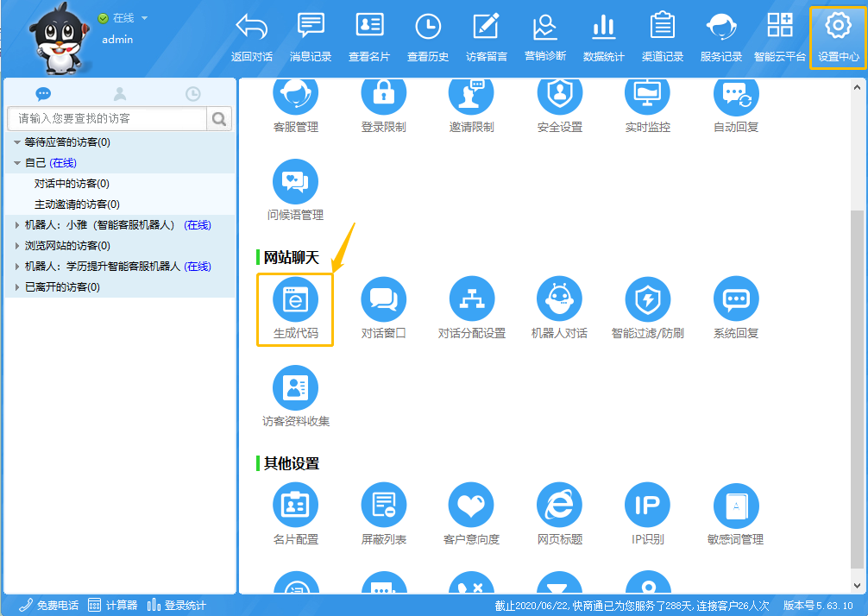Open 智能过滤/防刷 shield icon

pyautogui.click(x=647, y=299)
